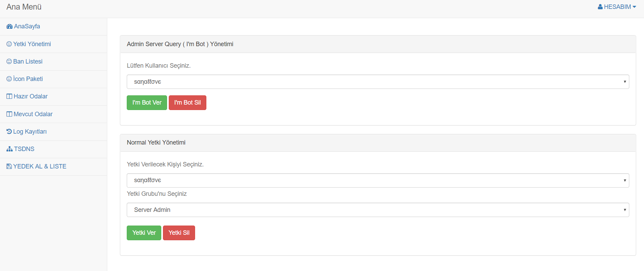Click the I'm Bot Ver button
This screenshot has width=644, height=271.
[147, 103]
